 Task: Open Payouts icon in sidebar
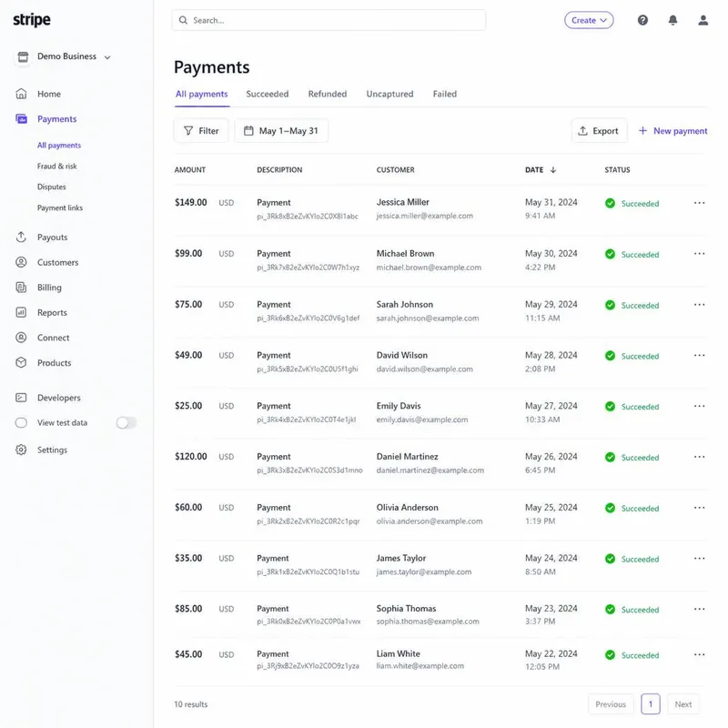coord(21,237)
